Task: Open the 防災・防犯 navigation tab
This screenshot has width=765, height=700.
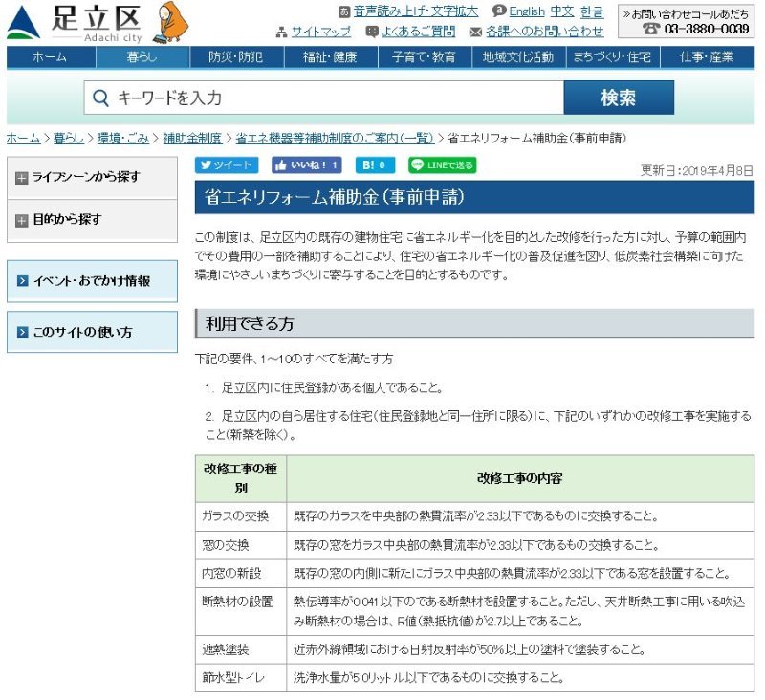Action: pos(236,57)
